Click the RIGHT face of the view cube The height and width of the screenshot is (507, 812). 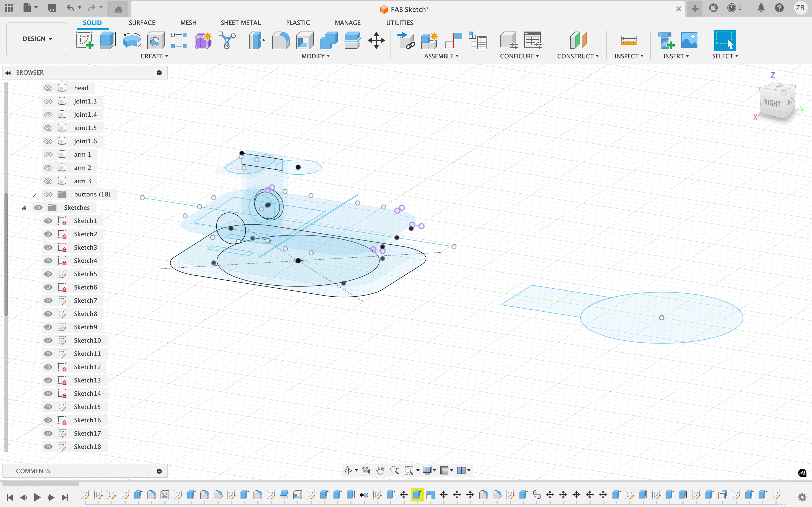click(x=772, y=103)
